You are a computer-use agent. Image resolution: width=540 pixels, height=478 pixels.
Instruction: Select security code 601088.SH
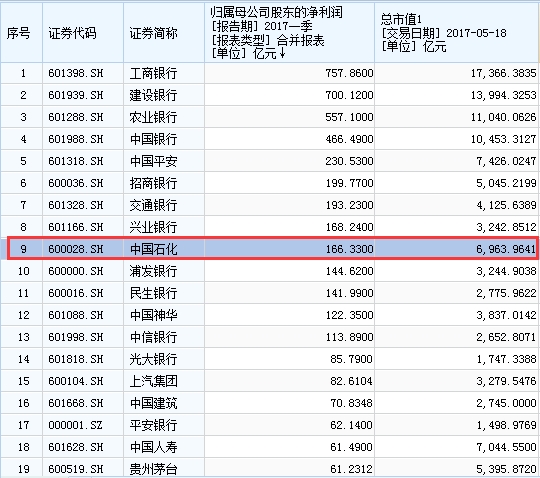point(76,315)
